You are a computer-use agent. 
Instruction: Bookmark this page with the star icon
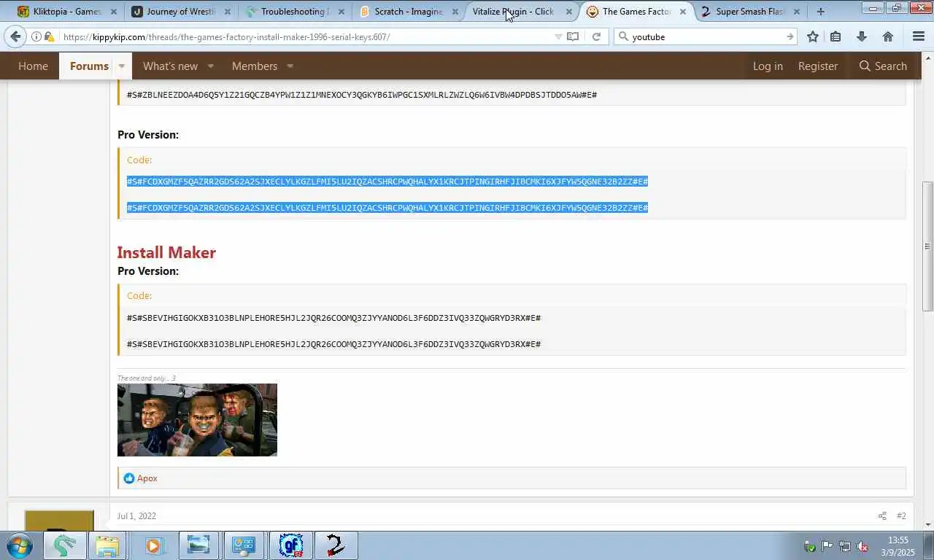812,36
